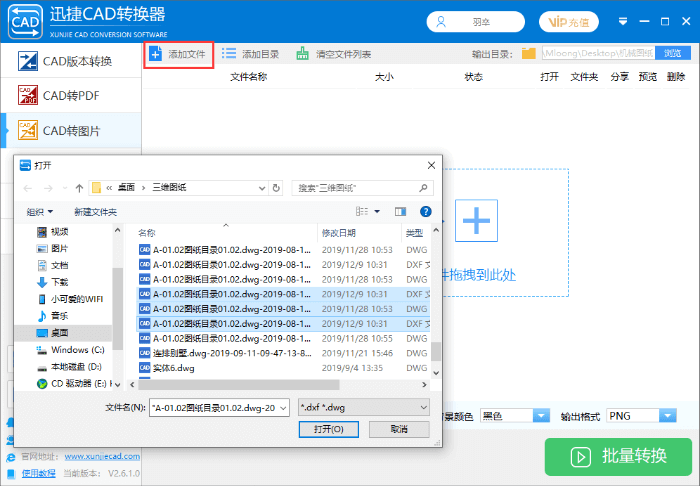Click the VIP充值 recharge button
This screenshot has width=700, height=486.
(568, 22)
